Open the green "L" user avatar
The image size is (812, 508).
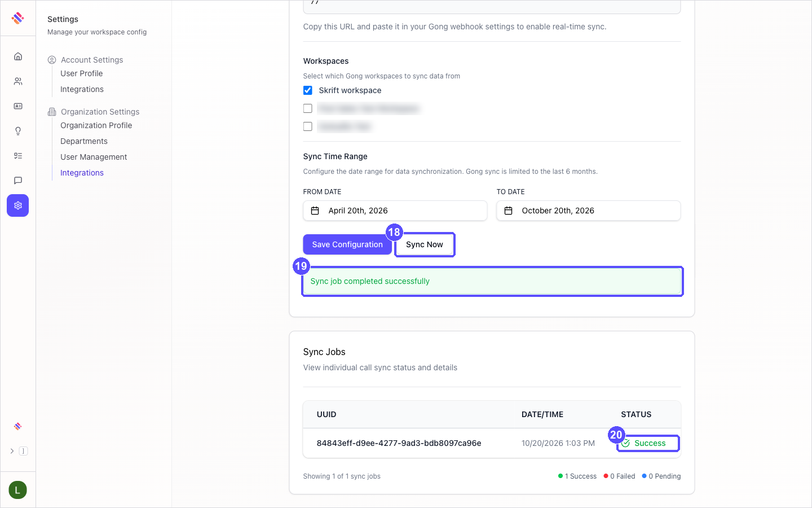click(x=18, y=490)
